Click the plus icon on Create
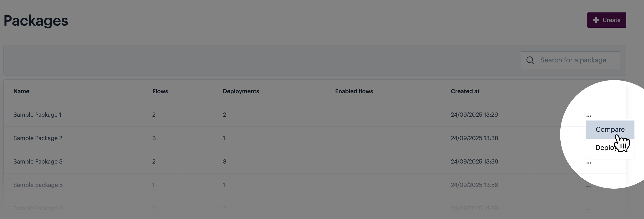The width and height of the screenshot is (644, 219). coord(596,20)
